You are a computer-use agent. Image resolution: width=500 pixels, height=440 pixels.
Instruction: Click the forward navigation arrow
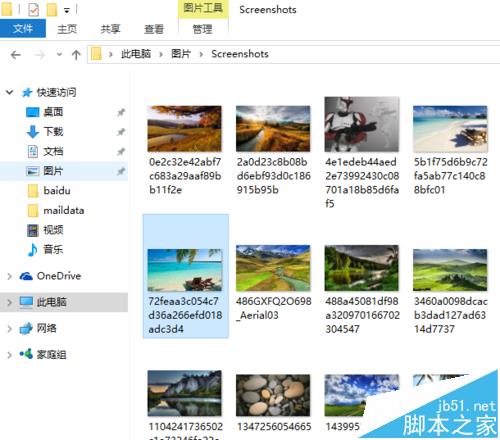(40, 55)
